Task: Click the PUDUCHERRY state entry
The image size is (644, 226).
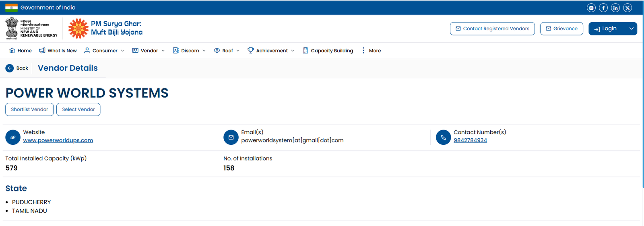Action: [31, 202]
